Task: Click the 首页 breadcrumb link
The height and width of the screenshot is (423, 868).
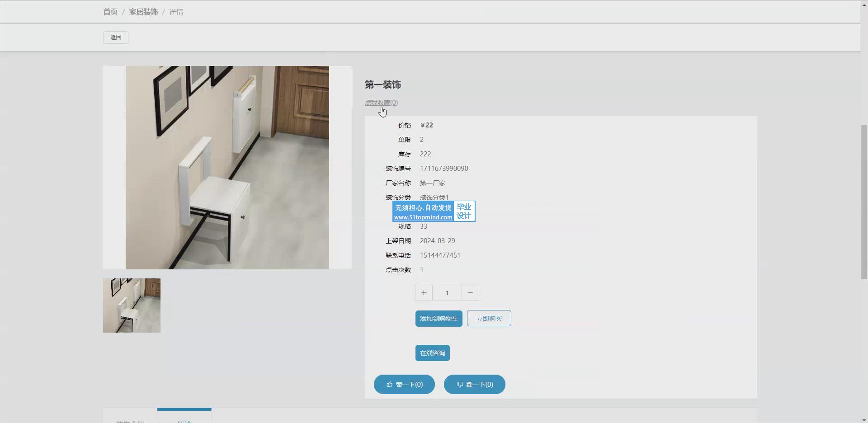Action: pyautogui.click(x=110, y=12)
